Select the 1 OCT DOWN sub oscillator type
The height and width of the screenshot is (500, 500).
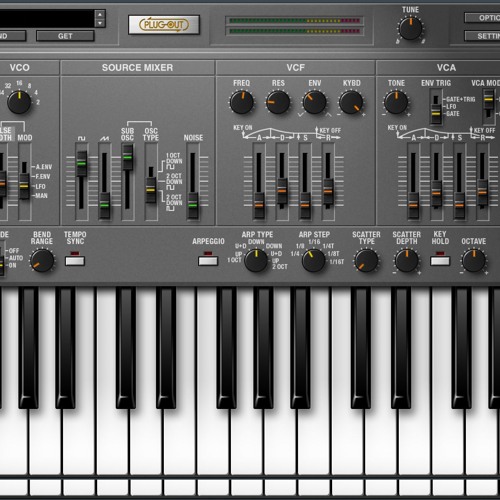point(174,161)
